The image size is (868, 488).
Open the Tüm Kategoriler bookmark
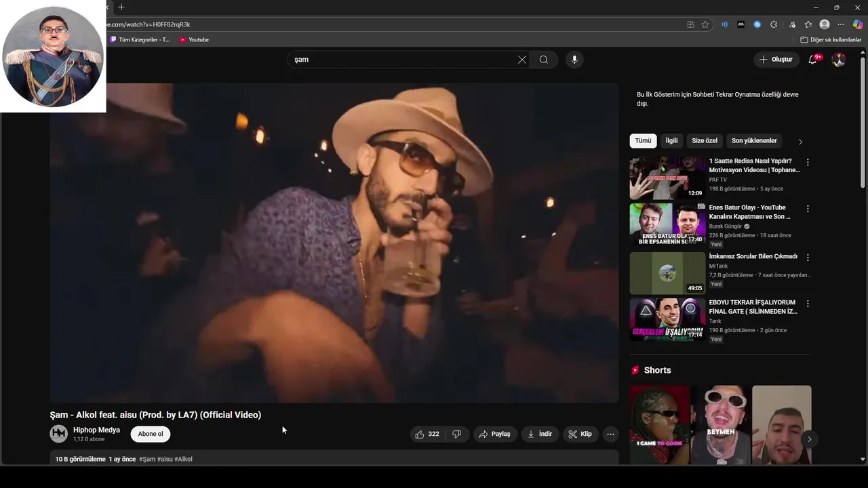pos(140,40)
